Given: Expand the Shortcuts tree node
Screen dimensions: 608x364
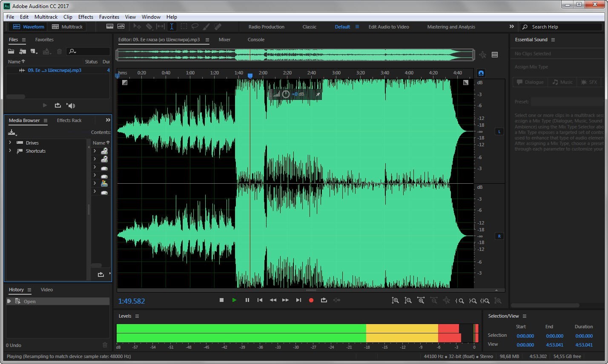Looking at the screenshot, I should [10, 151].
